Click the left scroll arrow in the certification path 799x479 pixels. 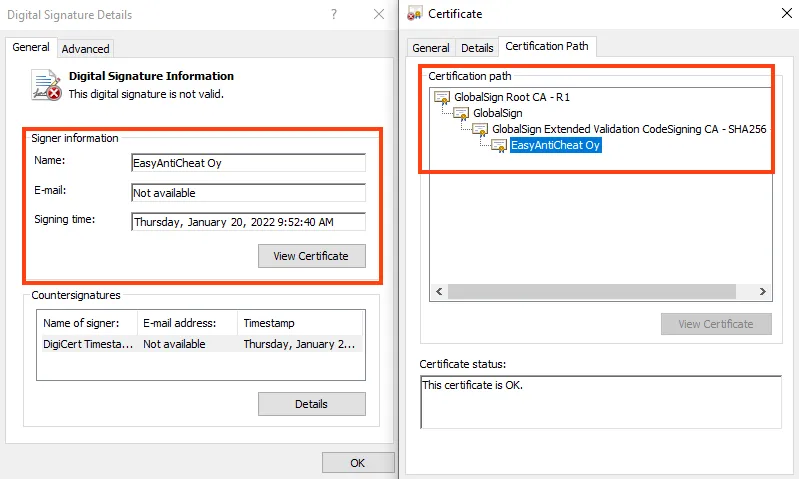[x=439, y=291]
